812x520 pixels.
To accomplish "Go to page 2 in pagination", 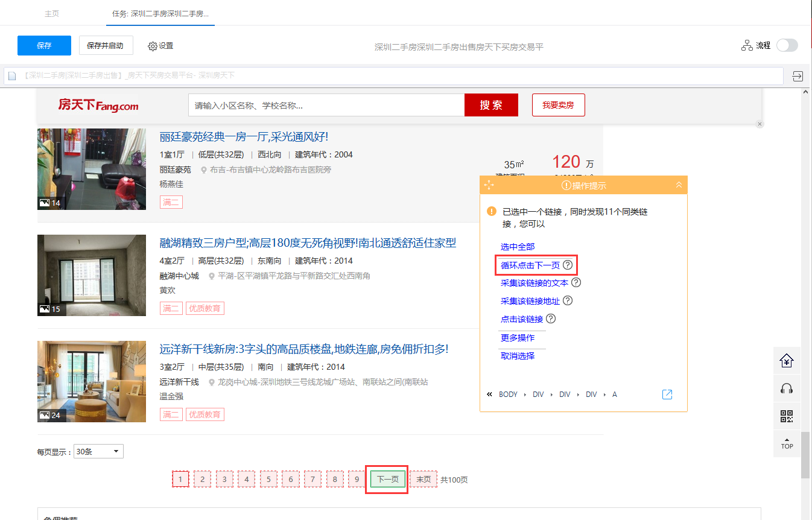I will (203, 480).
